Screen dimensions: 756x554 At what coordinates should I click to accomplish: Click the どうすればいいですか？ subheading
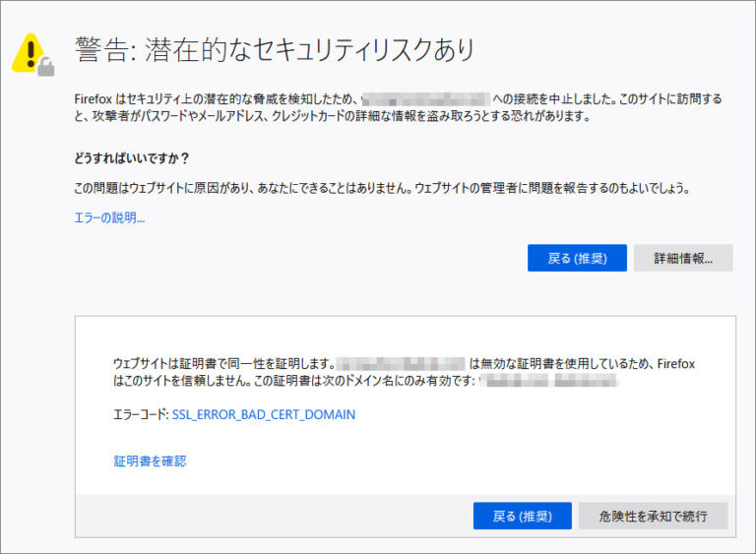tap(132, 157)
